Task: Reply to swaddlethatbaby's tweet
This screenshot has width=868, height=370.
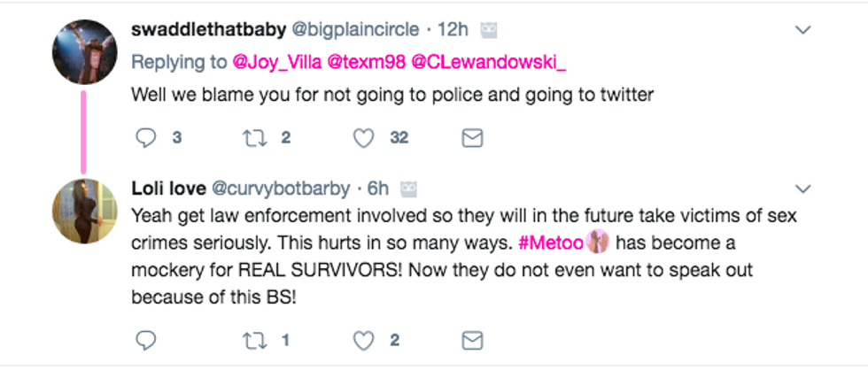Action: pos(145,138)
